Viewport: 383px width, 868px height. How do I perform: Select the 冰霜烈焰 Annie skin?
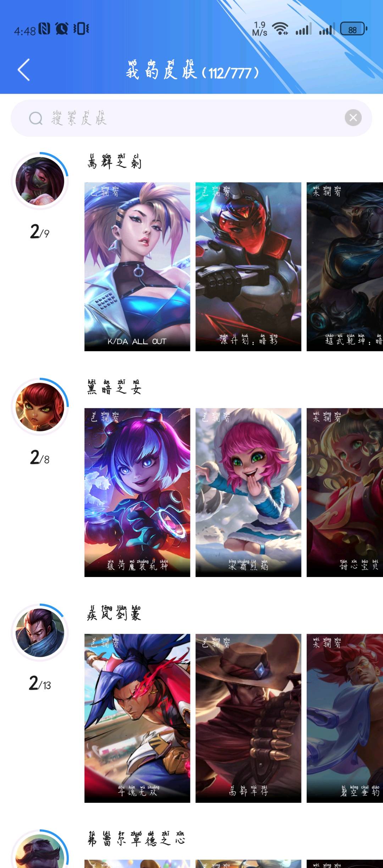(248, 493)
